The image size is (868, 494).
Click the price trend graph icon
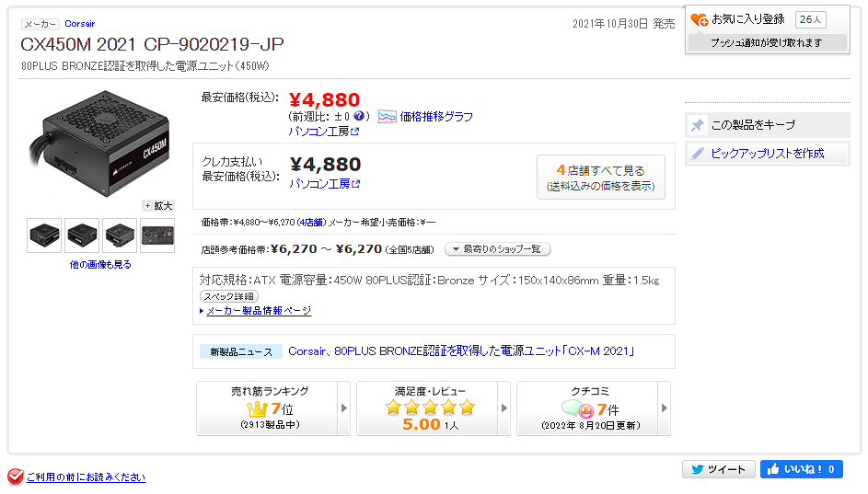pos(388,117)
